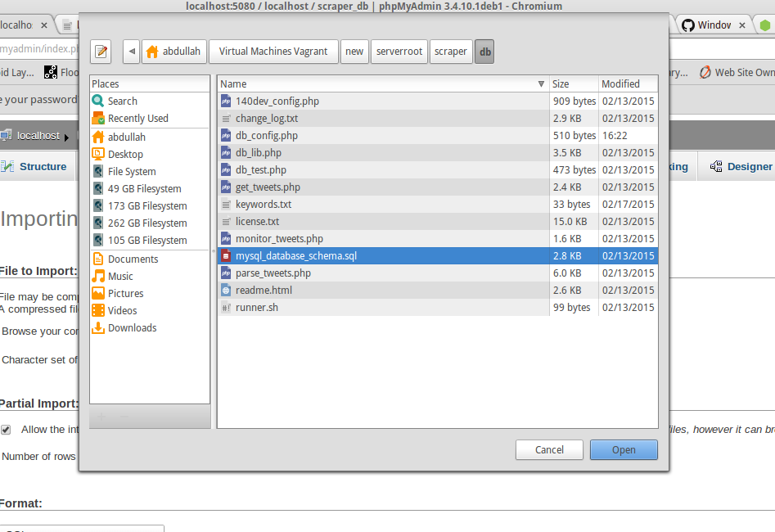Open the Virtual Machines Vagrant breadcrumb
The width and height of the screenshot is (775, 532).
tap(273, 52)
